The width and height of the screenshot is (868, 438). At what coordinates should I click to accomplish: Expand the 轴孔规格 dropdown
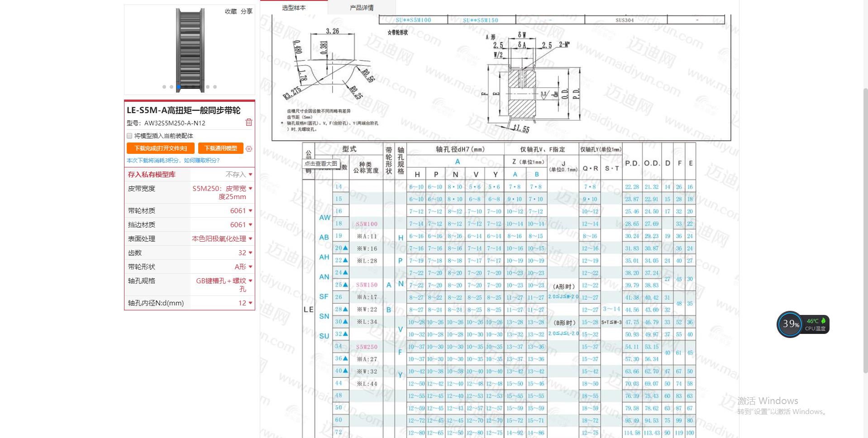(x=222, y=285)
